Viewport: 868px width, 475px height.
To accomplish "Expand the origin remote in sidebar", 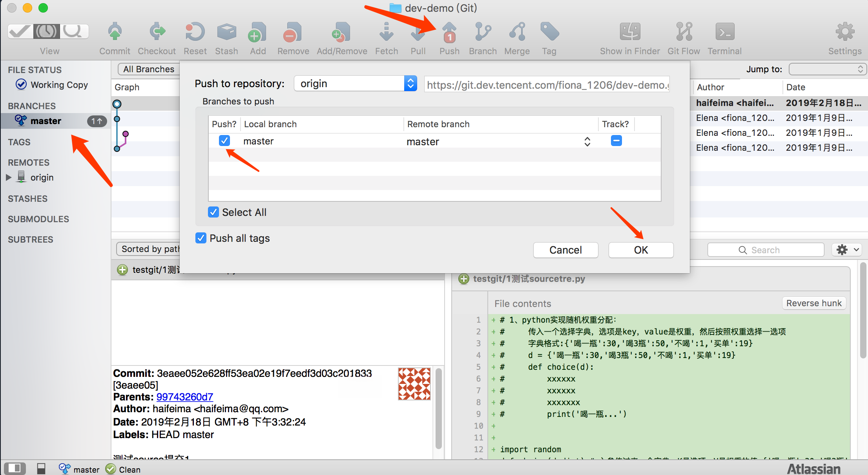I will coord(9,177).
